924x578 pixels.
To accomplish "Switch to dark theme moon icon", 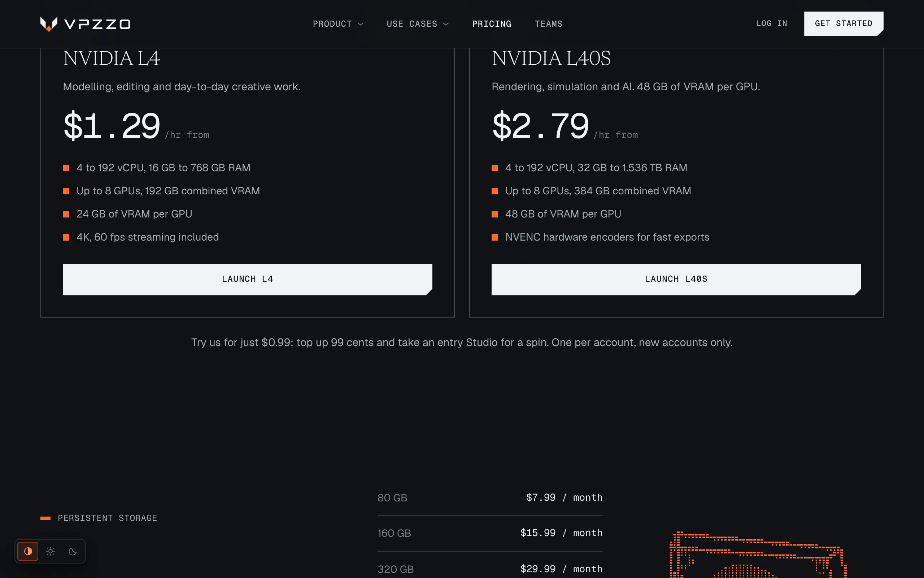I will (x=73, y=551).
